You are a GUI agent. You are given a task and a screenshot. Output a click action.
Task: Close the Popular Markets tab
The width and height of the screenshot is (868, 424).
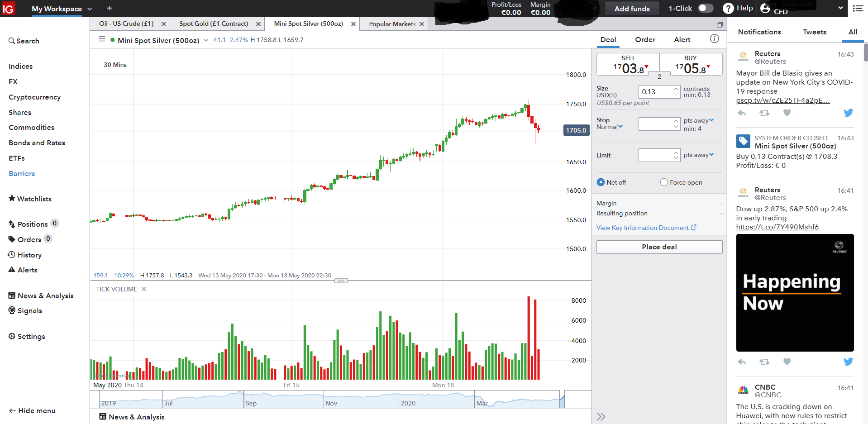tap(422, 24)
